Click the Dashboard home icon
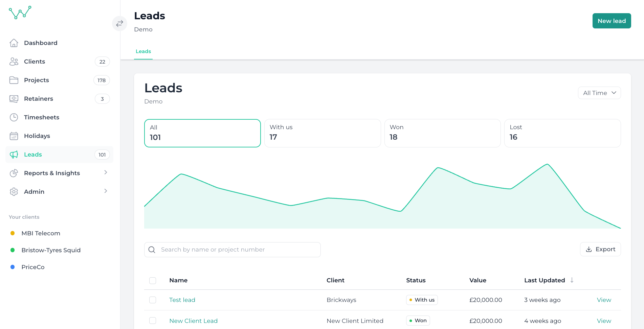This screenshot has height=329, width=644. [14, 43]
